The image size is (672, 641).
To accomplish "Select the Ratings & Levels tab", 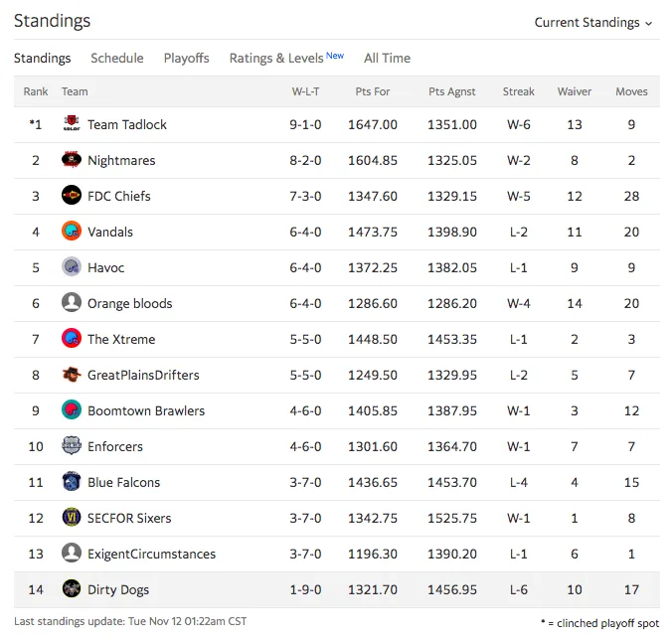I will [286, 58].
